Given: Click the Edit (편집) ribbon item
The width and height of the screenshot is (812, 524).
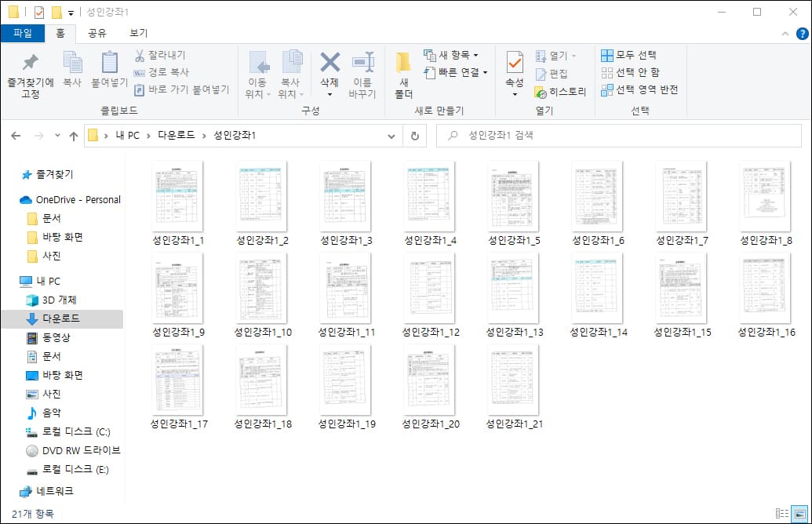Looking at the screenshot, I should click(x=552, y=74).
